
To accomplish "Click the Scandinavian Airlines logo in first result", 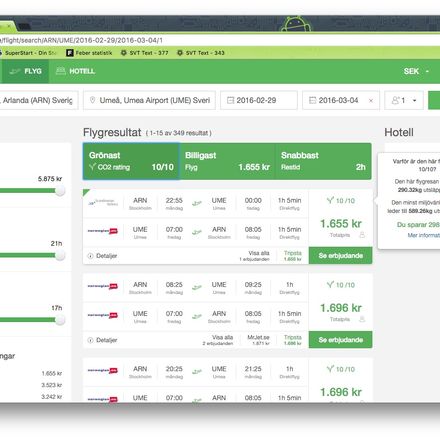I will pyautogui.click(x=103, y=202).
